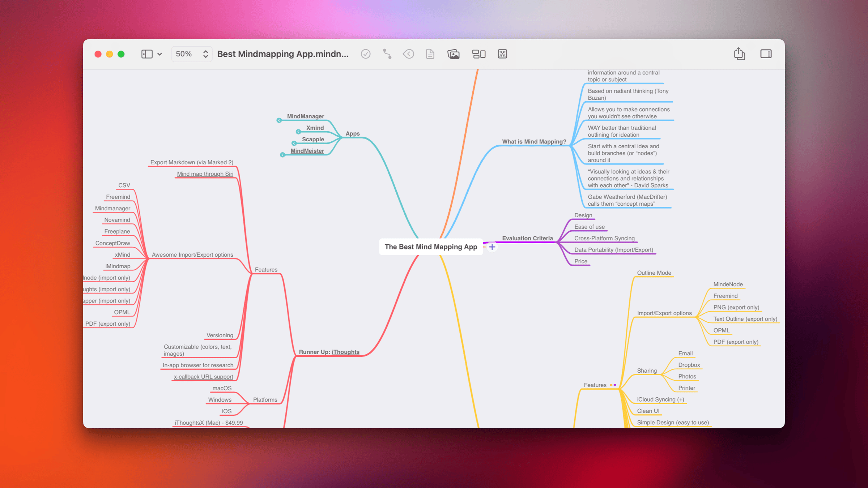Select the PNG (export only) node
This screenshot has width=868, height=488.
point(736,308)
